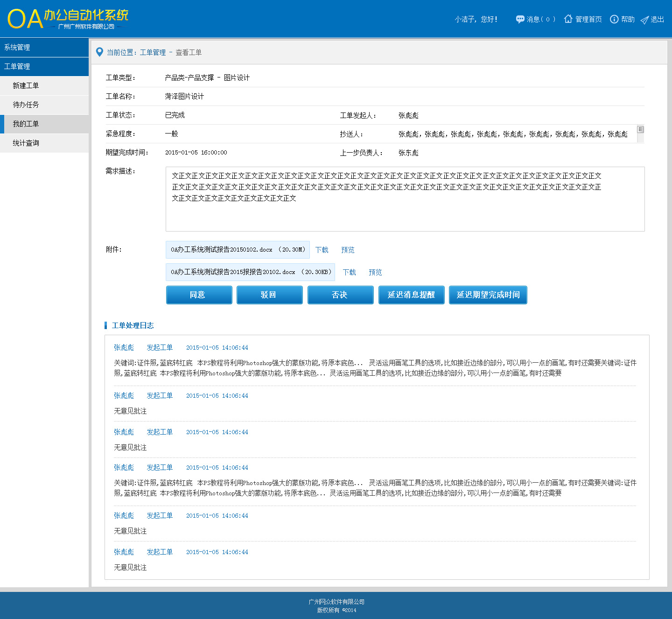The image size is (672, 619).
Task: Click the paper plane logout icon
Action: pyautogui.click(x=644, y=20)
